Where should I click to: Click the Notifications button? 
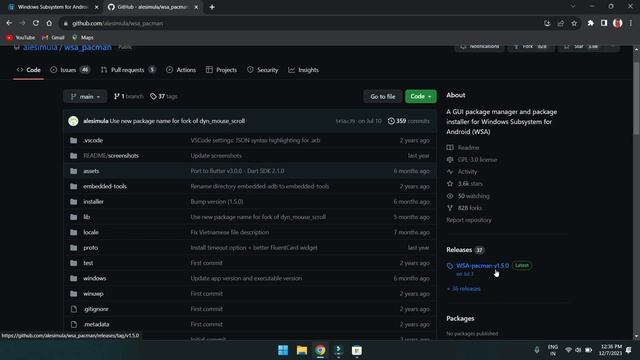coord(479,47)
